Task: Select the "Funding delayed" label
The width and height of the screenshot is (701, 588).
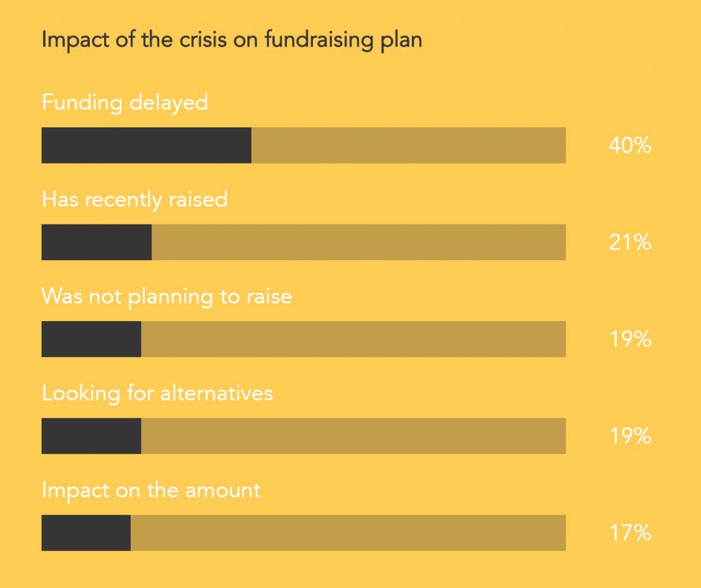Action: click(125, 103)
